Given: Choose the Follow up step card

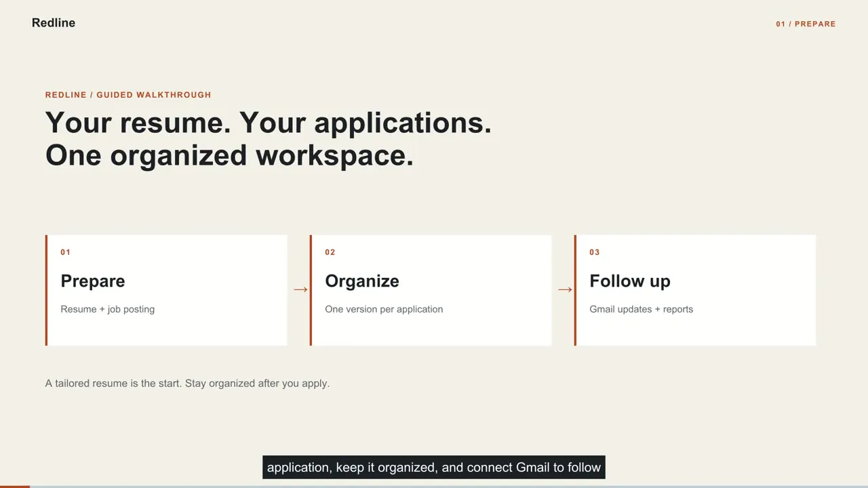Looking at the screenshot, I should [695, 290].
